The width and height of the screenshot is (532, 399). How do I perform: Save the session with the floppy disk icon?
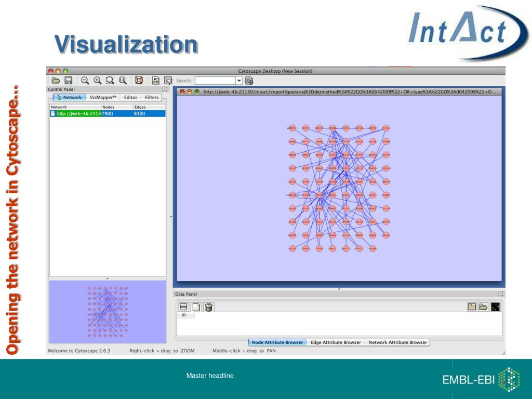pyautogui.click(x=69, y=81)
